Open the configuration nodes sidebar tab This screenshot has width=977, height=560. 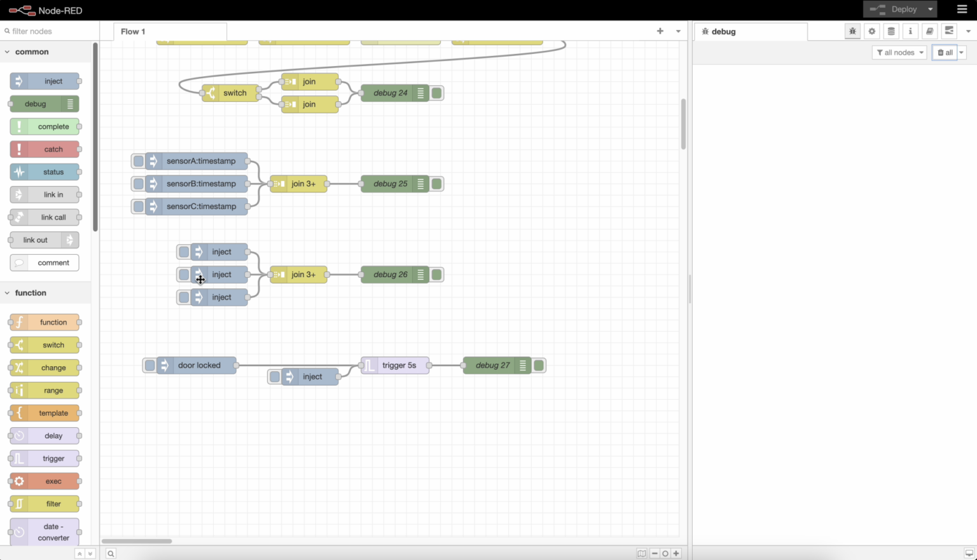pos(872,31)
